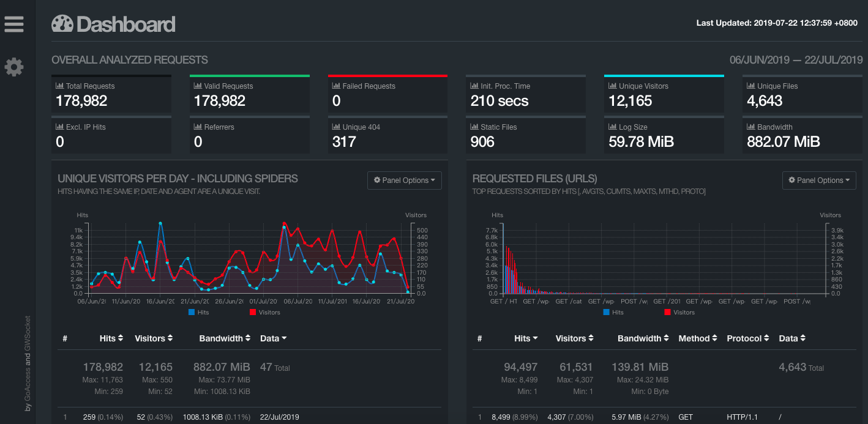Image resolution: width=868 pixels, height=424 pixels.
Task: Sort Unique Visitors table by Data column
Action: point(273,338)
